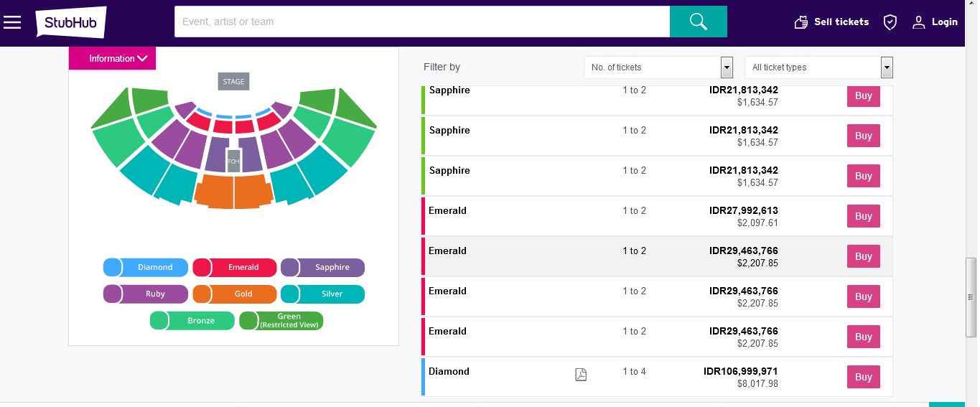Click the StubHub logo
This screenshot has width=980, height=407.
coord(71,22)
